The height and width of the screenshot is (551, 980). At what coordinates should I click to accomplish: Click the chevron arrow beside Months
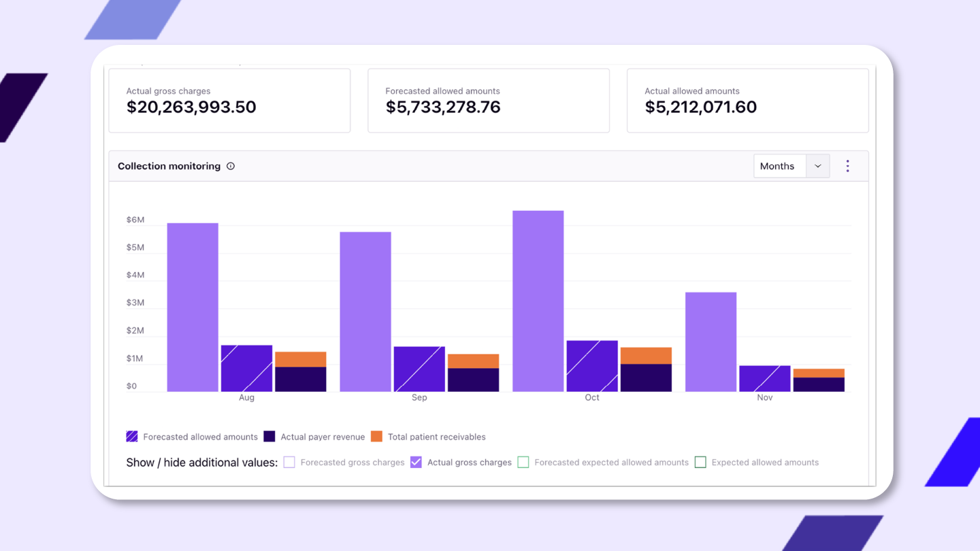[x=818, y=166]
